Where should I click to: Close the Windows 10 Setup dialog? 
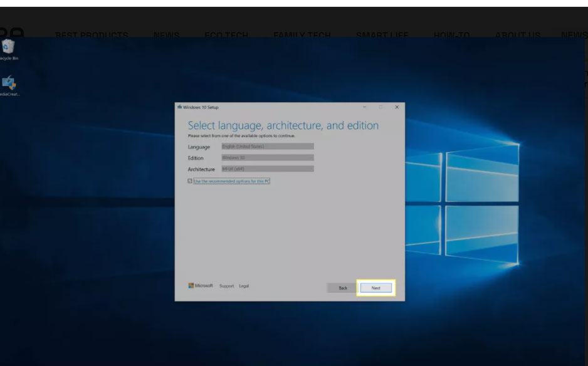tap(397, 107)
